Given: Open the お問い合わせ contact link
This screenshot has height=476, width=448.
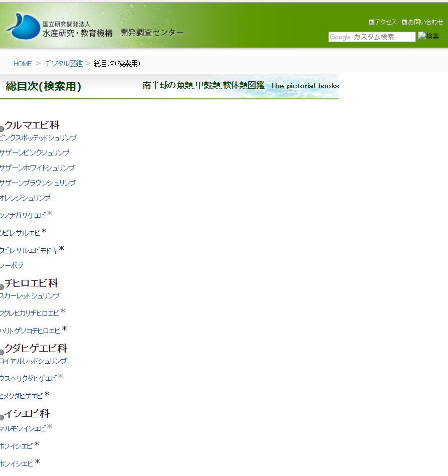Looking at the screenshot, I should [425, 22].
